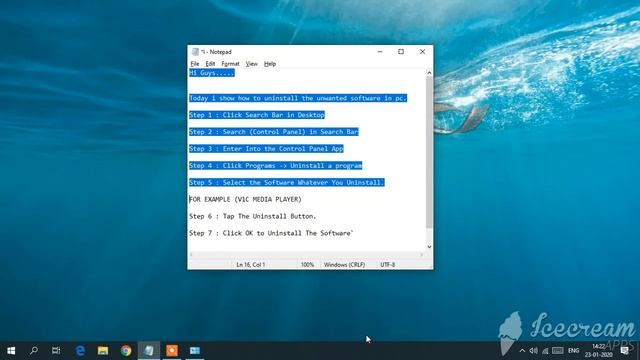Click the 'Step 3 : Enter Into the Control Panel' line
Image resolution: width=640 pixels, height=360 pixels.
[266, 149]
